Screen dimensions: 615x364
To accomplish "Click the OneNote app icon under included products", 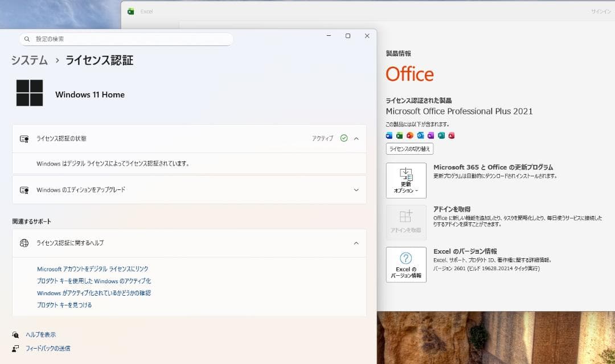I will pyautogui.click(x=430, y=135).
